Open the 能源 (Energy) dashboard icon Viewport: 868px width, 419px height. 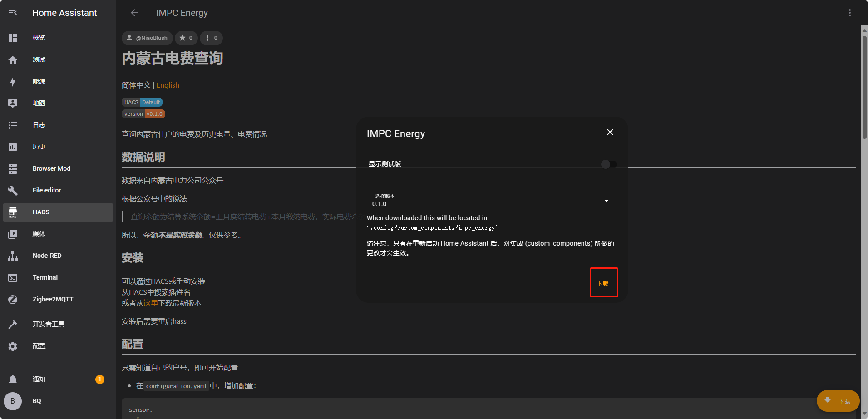pos(13,81)
